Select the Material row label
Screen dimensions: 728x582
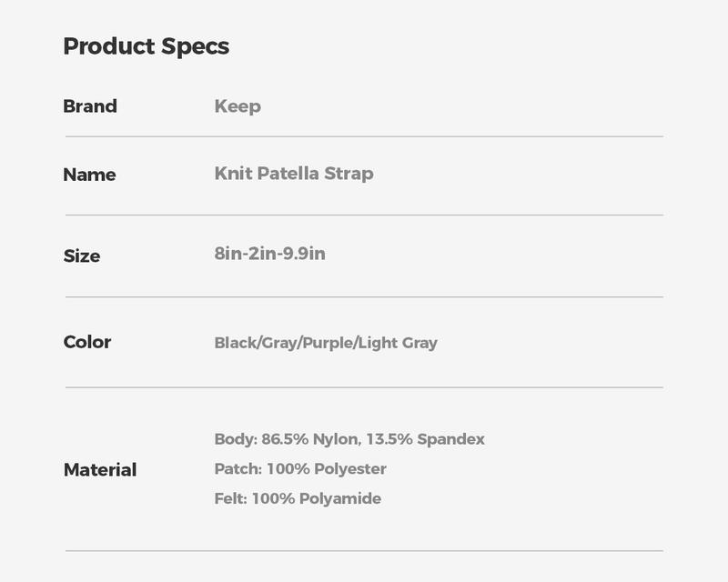pyautogui.click(x=100, y=470)
